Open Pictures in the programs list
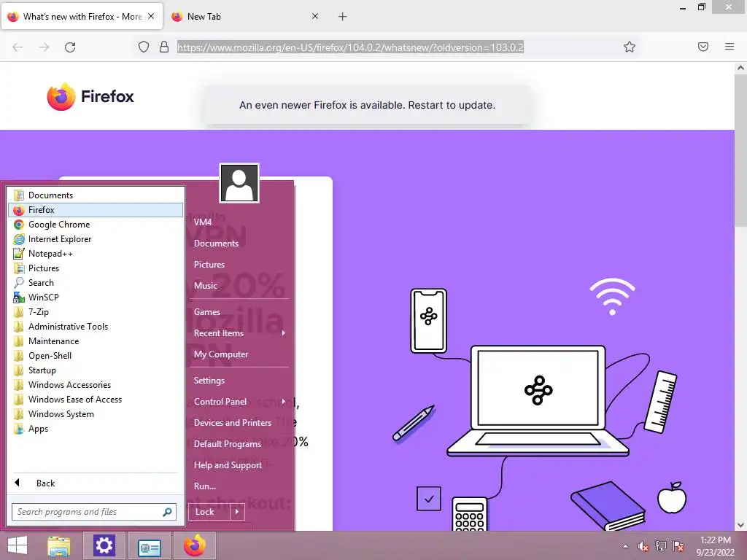The height and width of the screenshot is (560, 747). pyautogui.click(x=96, y=268)
